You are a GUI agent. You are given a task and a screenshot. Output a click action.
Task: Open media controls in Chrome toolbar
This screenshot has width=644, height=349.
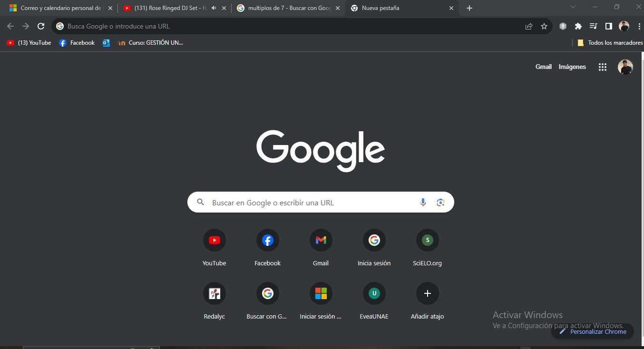pos(594,26)
